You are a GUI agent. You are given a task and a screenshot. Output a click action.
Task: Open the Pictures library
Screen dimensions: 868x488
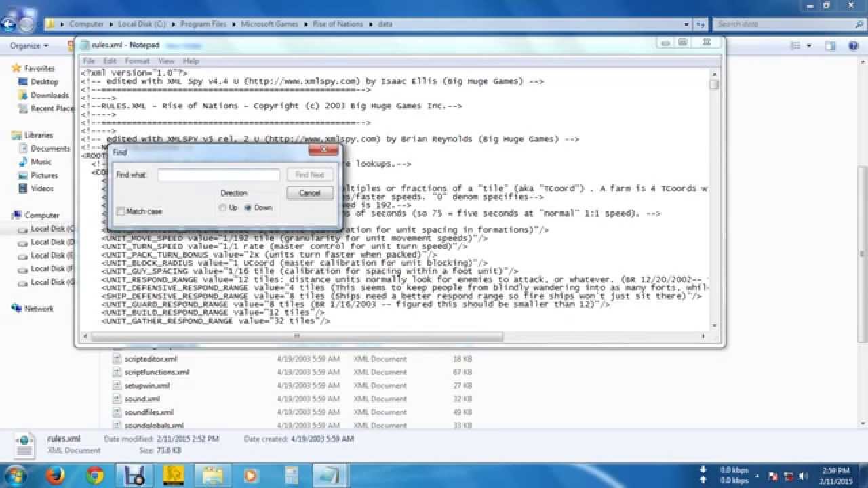pyautogui.click(x=44, y=176)
